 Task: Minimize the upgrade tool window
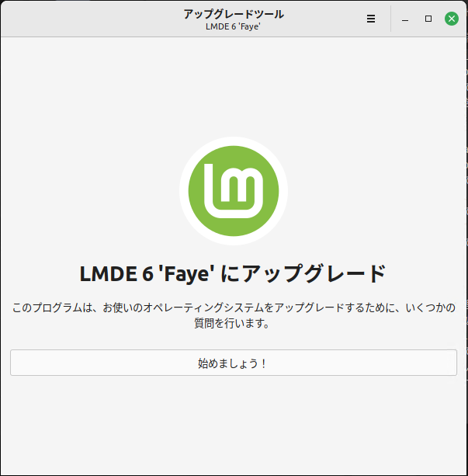405,19
